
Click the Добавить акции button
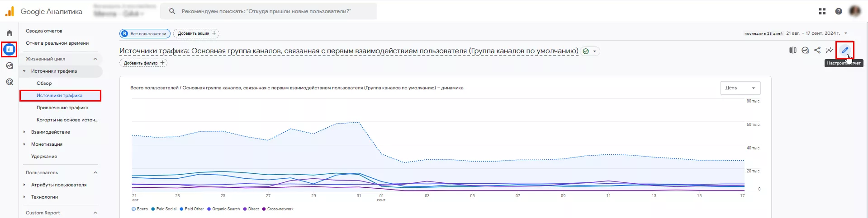[196, 33]
